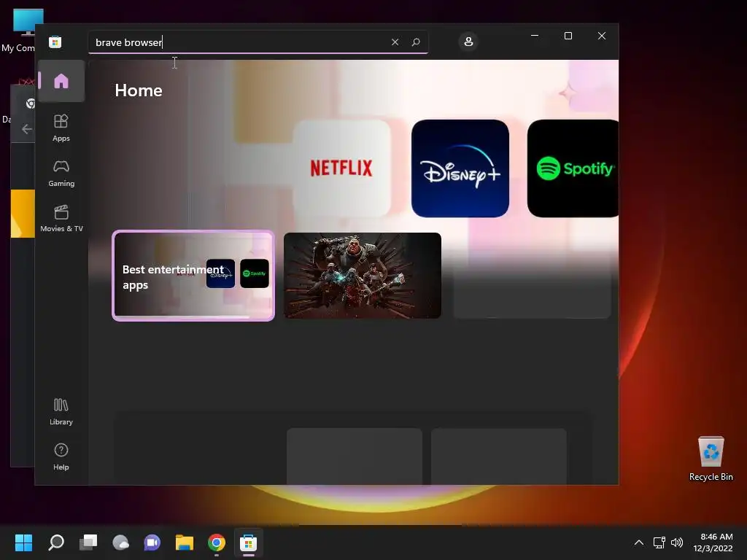Clear the search text with X icon
This screenshot has width=747, height=560.
click(395, 42)
